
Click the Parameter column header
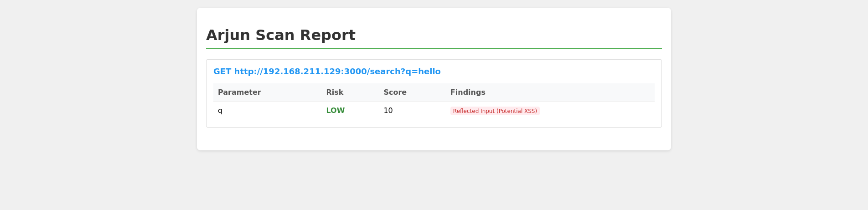[x=239, y=92]
